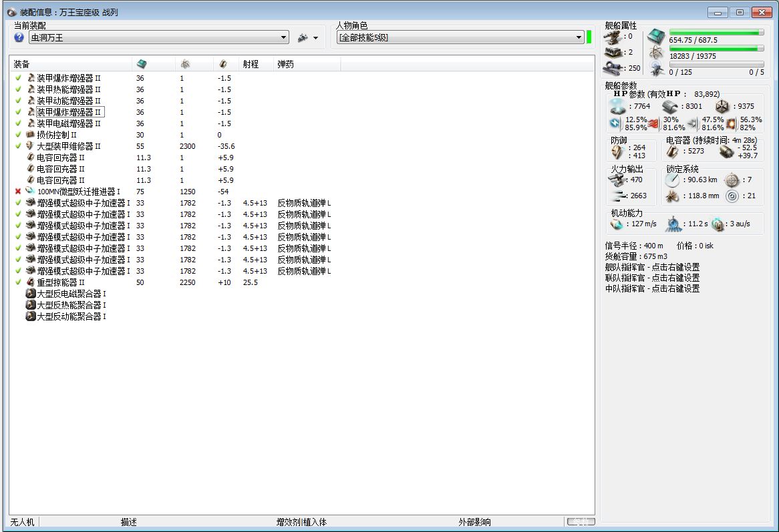
Task: Click 中队指挥官 - 点击右键设置
Action: point(652,288)
